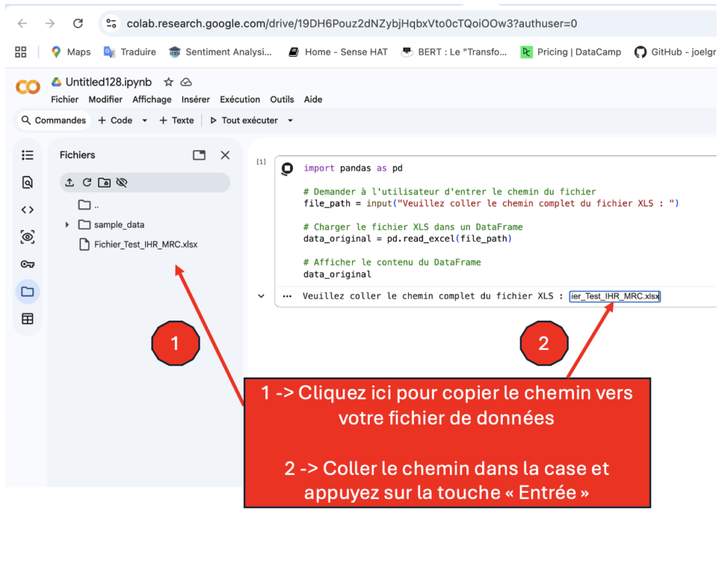Add a text cell with Texte button
The height and width of the screenshot is (561, 728).
[x=176, y=121]
